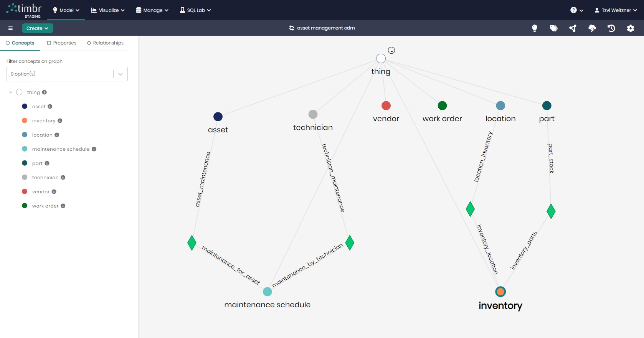Click the timbr logo

tap(24, 10)
